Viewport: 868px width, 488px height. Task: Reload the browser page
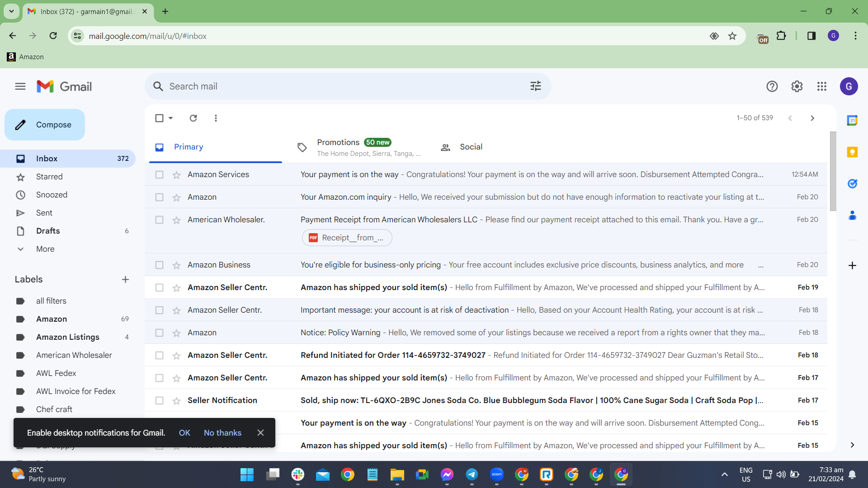[53, 36]
